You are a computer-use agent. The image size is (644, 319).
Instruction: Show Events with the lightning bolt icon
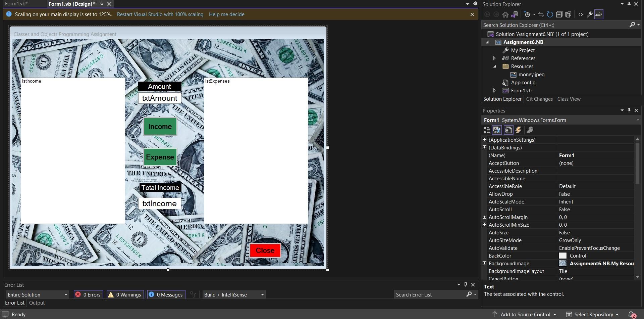(519, 130)
